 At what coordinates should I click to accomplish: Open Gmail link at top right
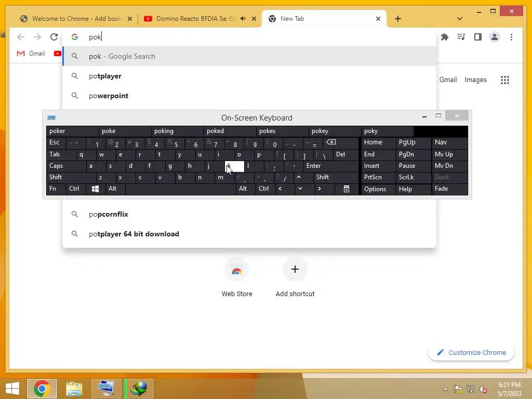448,79
